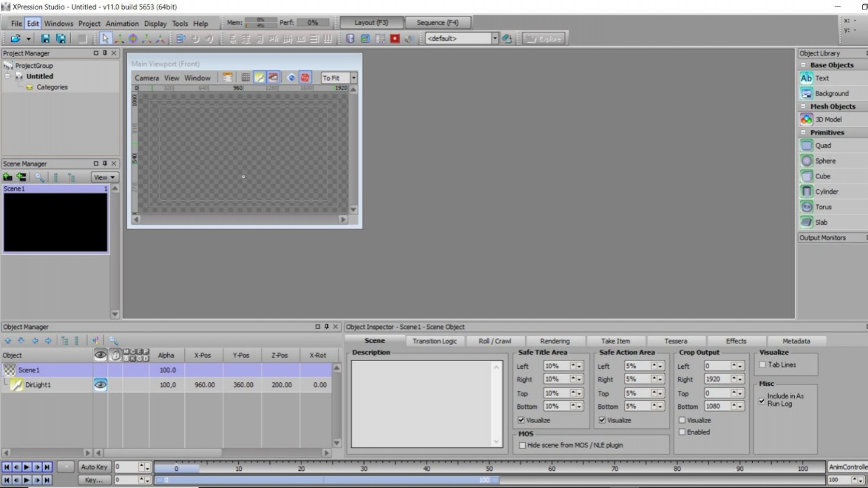Toggle visibility eye for DirLight1
Image resolution: width=868 pixels, height=488 pixels.
pos(100,385)
